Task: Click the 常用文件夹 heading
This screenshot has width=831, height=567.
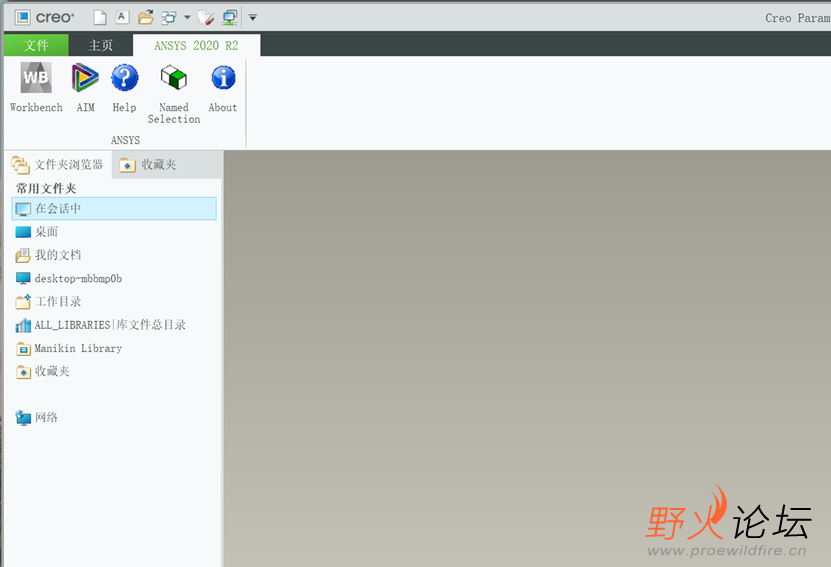Action: (46, 188)
